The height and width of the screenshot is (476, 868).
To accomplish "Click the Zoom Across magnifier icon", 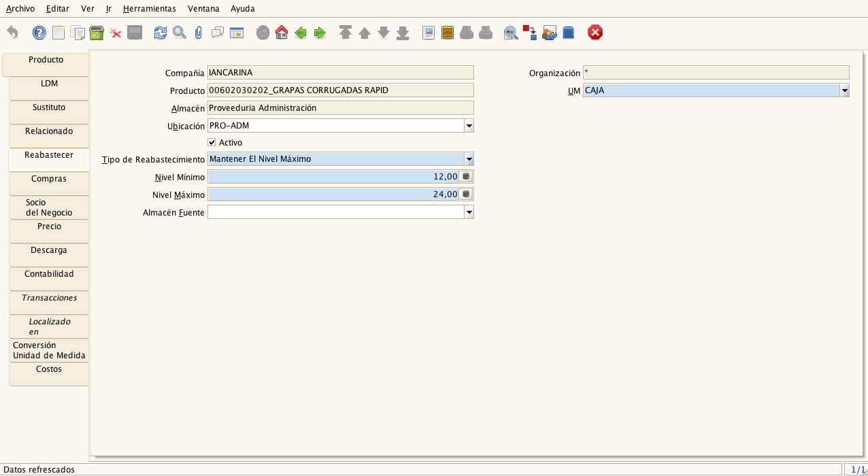I will coord(510,33).
